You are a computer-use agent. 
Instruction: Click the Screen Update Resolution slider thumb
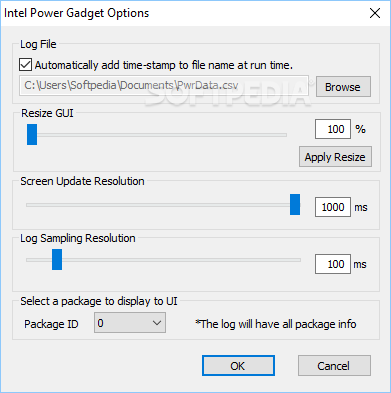295,204
